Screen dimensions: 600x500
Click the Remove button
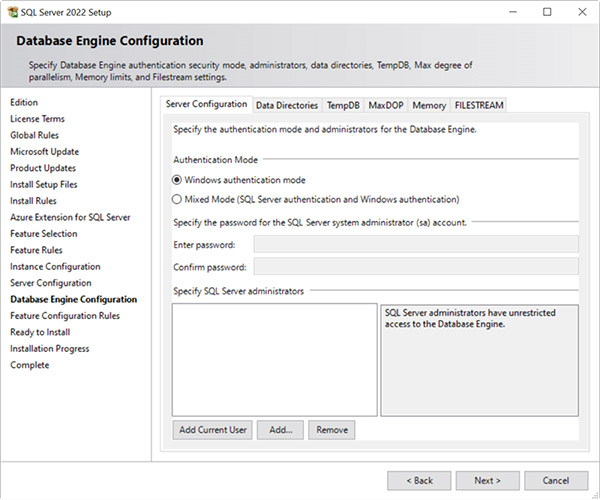pyautogui.click(x=332, y=430)
